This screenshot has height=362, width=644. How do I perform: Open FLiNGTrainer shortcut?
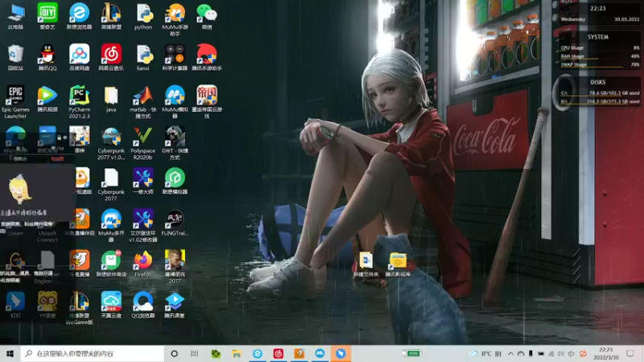(x=175, y=223)
